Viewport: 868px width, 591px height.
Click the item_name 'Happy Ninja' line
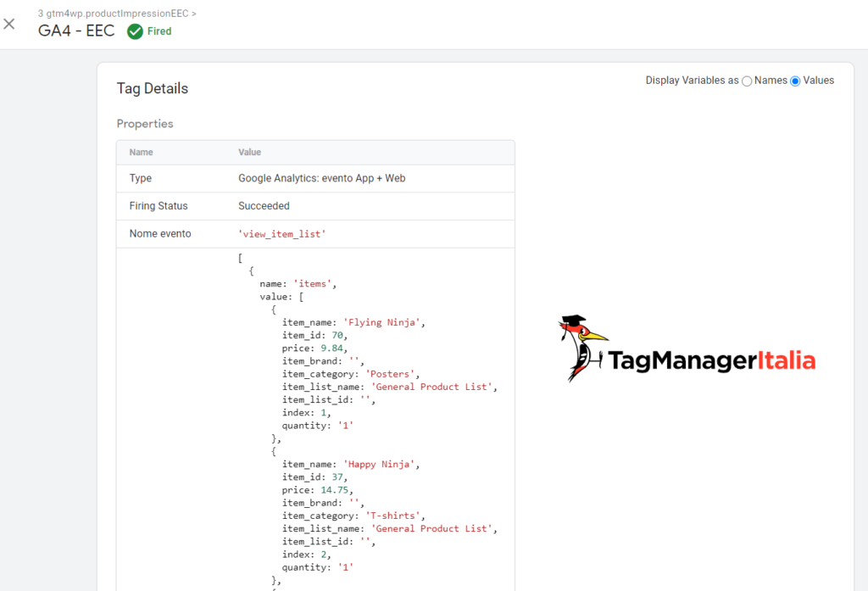point(350,464)
